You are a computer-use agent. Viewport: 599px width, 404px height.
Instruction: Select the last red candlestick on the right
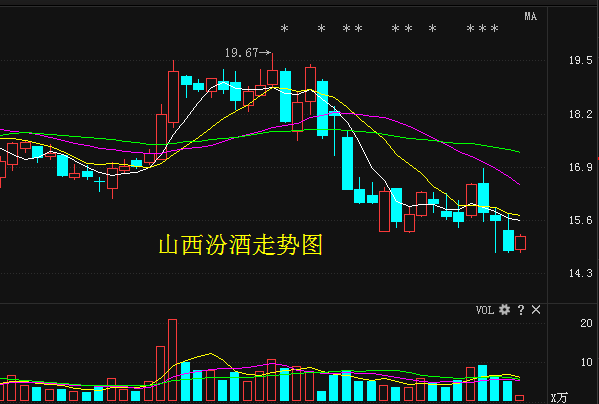tap(520, 243)
